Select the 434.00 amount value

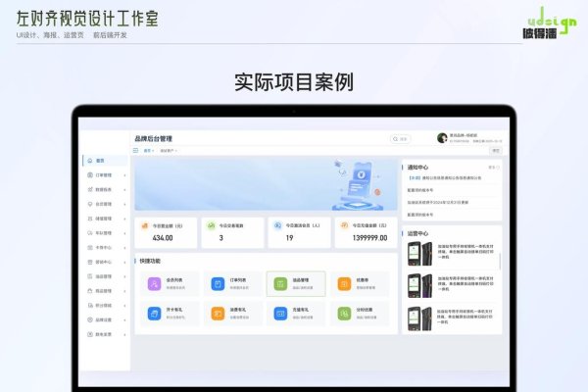(x=163, y=238)
